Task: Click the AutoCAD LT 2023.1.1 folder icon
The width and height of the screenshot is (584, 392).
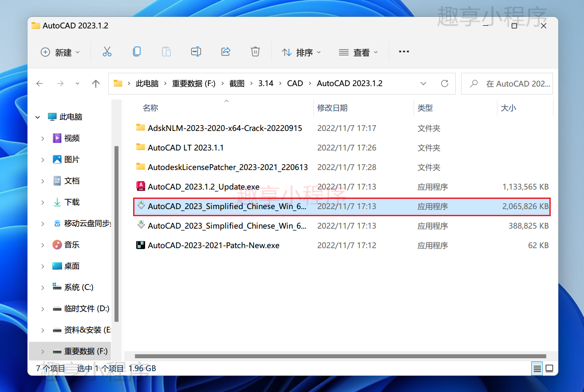Action: click(141, 147)
